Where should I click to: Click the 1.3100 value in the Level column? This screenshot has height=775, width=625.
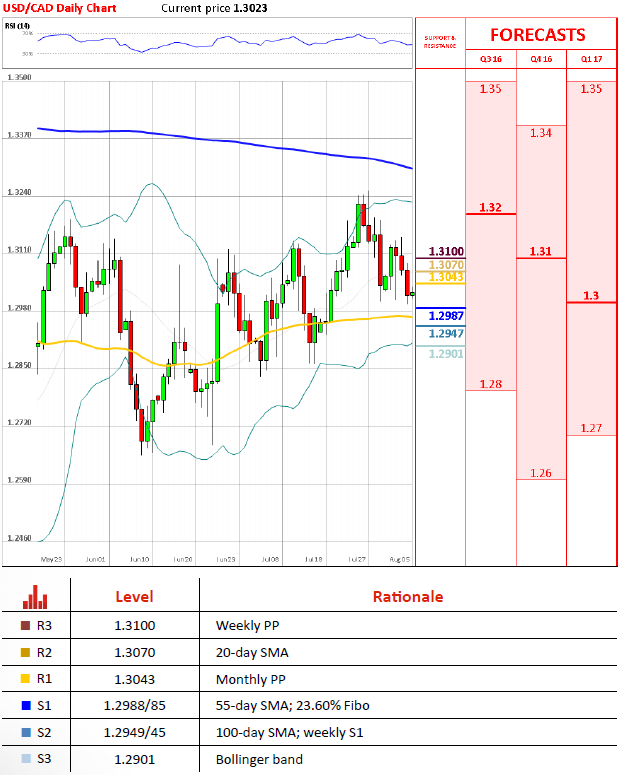tap(134, 626)
